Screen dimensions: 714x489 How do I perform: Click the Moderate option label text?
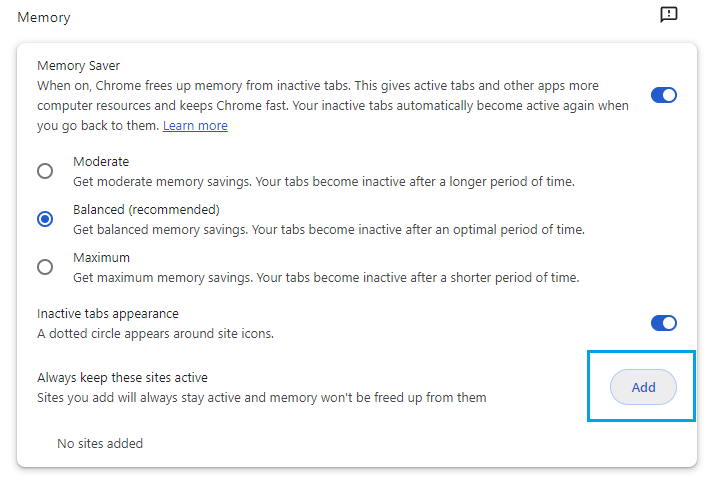click(x=101, y=161)
